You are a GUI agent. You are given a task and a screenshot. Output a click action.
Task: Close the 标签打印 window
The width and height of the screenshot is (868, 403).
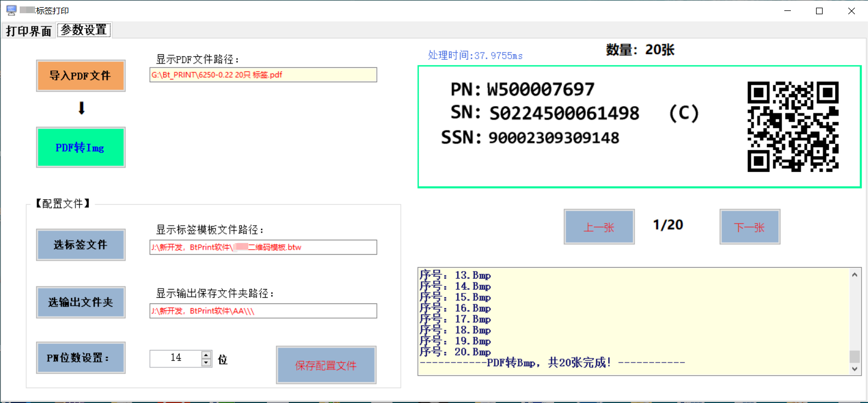tap(852, 11)
